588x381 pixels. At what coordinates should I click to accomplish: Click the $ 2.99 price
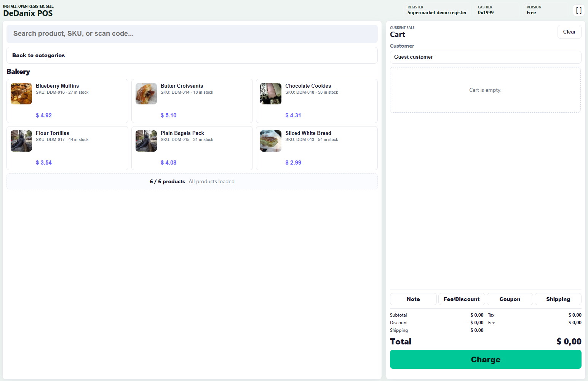pyautogui.click(x=293, y=163)
